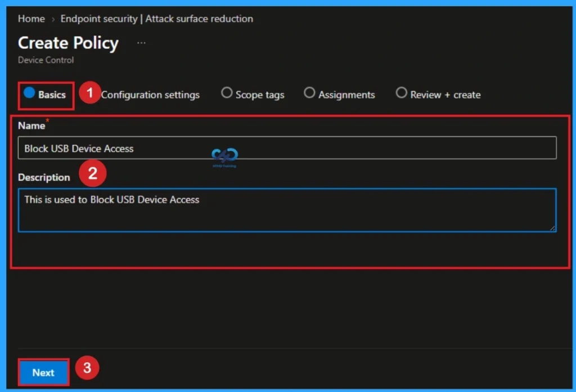Grab the Description box resize handle

coord(552,228)
